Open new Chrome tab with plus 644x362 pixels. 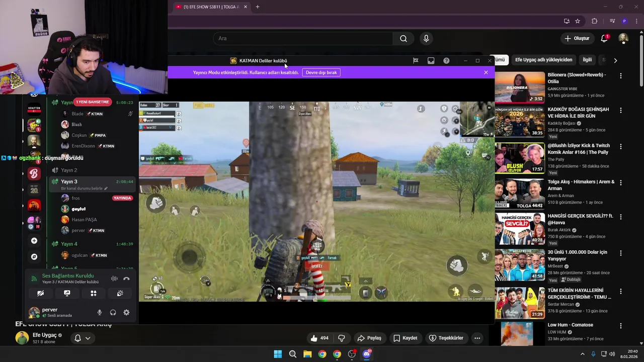(x=258, y=7)
